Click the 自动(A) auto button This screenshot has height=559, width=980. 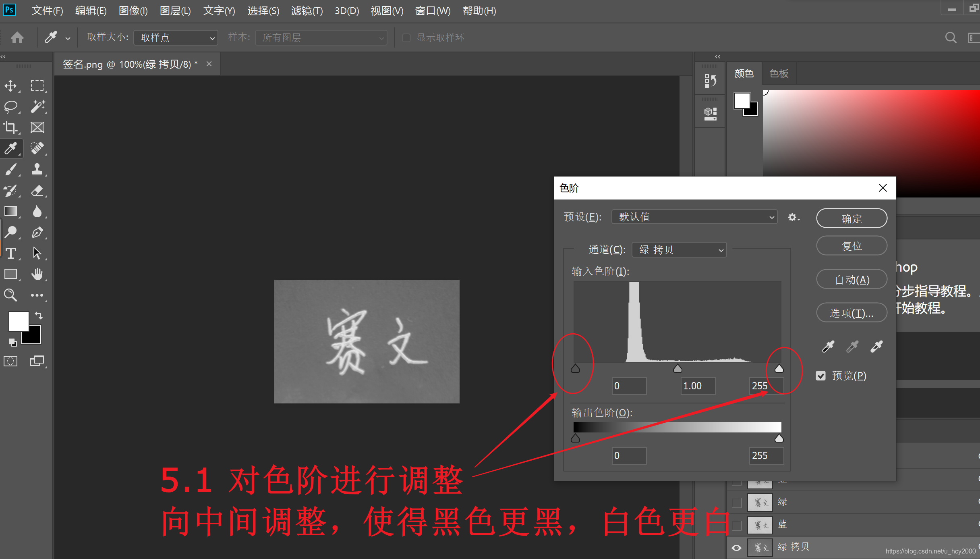852,280
